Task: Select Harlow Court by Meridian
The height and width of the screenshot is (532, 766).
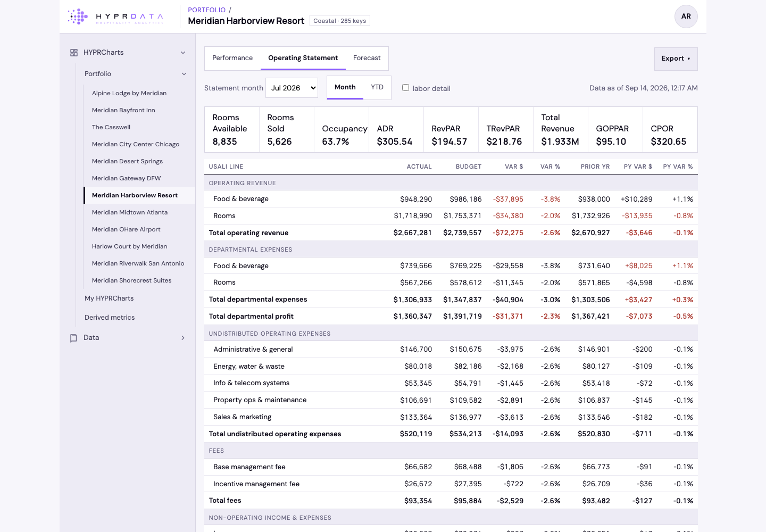Action: pyautogui.click(x=139, y=246)
